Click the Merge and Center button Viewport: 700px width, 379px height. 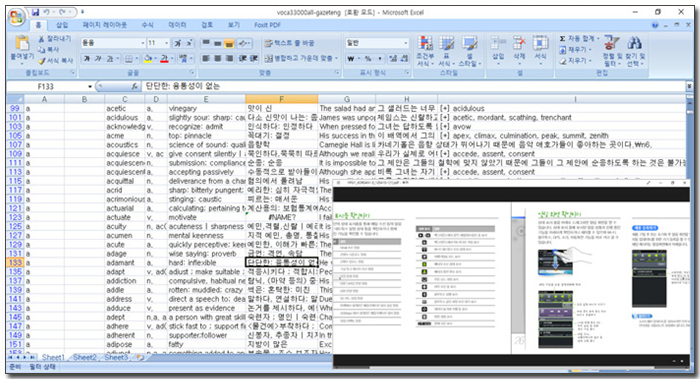301,58
